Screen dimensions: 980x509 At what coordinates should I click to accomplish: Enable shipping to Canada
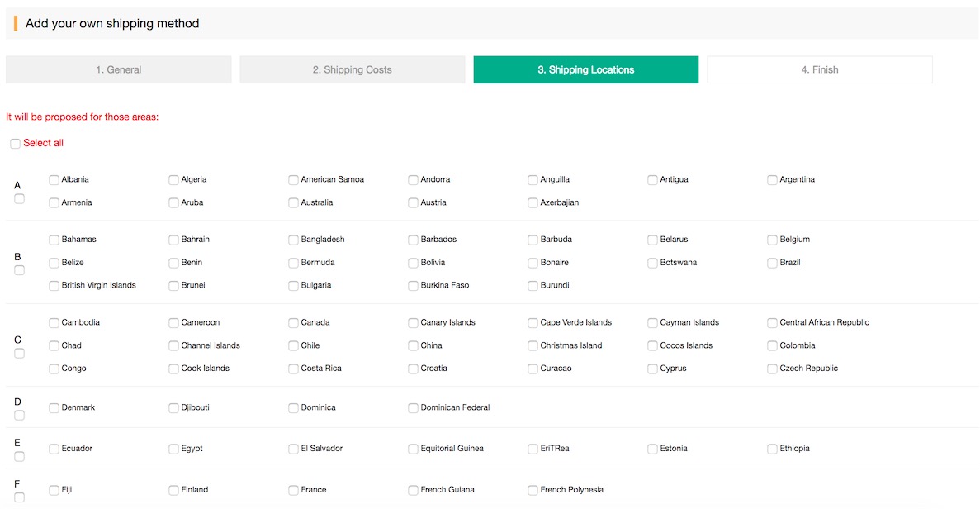click(x=294, y=323)
